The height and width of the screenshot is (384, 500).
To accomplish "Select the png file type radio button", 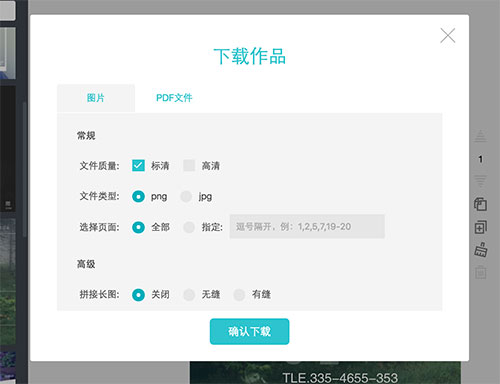I will [138, 196].
